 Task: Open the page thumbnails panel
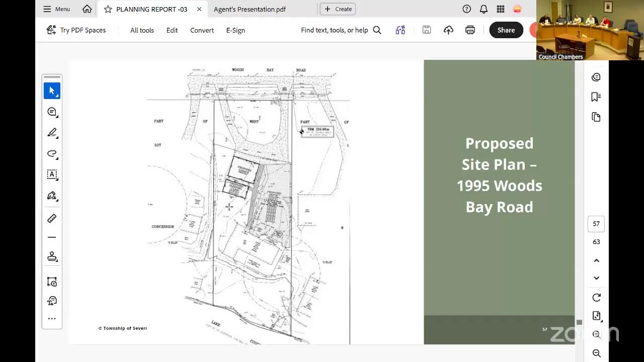point(596,117)
